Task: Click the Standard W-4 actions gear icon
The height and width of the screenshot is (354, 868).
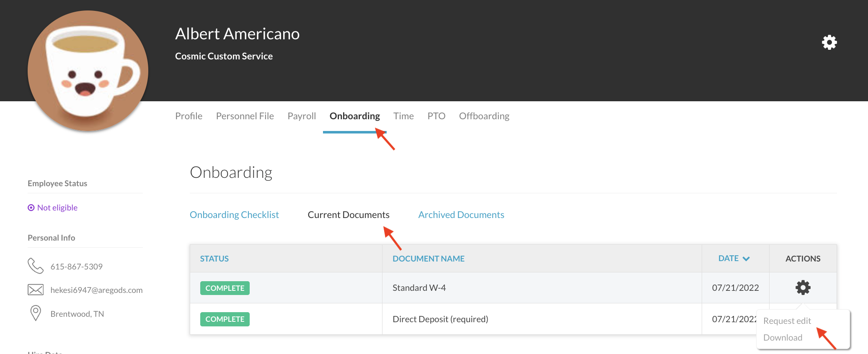Action: pyautogui.click(x=803, y=287)
